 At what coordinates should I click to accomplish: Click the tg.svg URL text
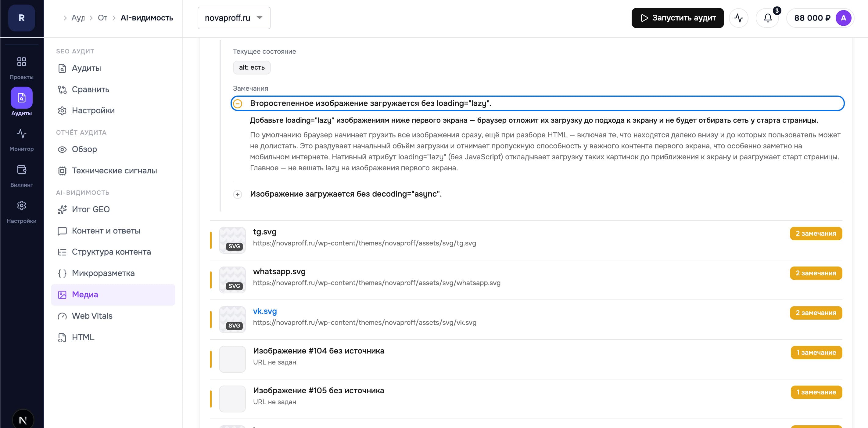(x=364, y=243)
